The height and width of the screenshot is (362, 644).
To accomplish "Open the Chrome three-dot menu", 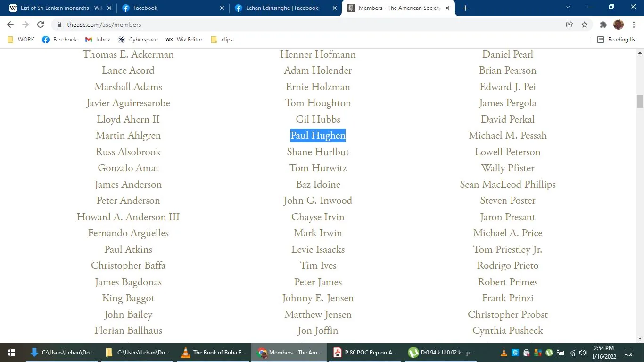I will coord(634,25).
